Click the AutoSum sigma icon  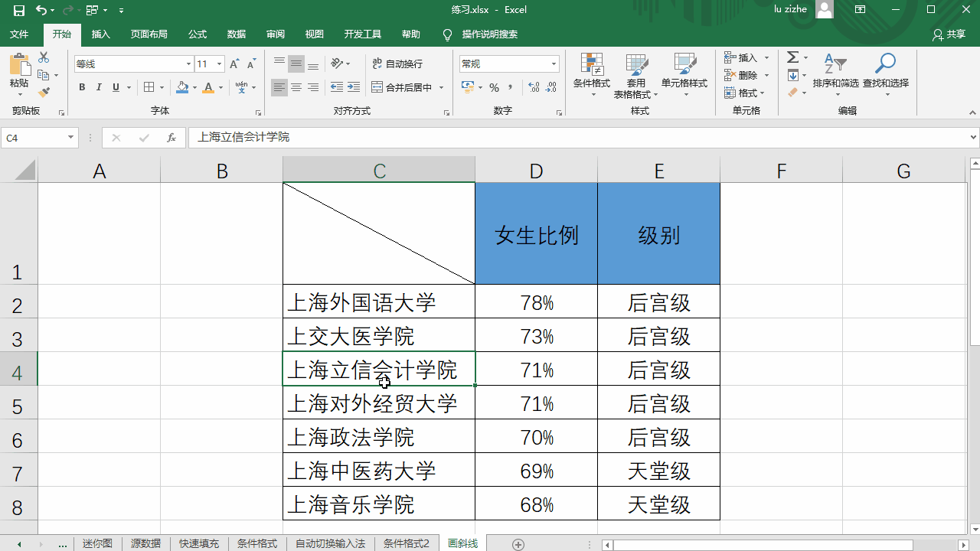(793, 57)
